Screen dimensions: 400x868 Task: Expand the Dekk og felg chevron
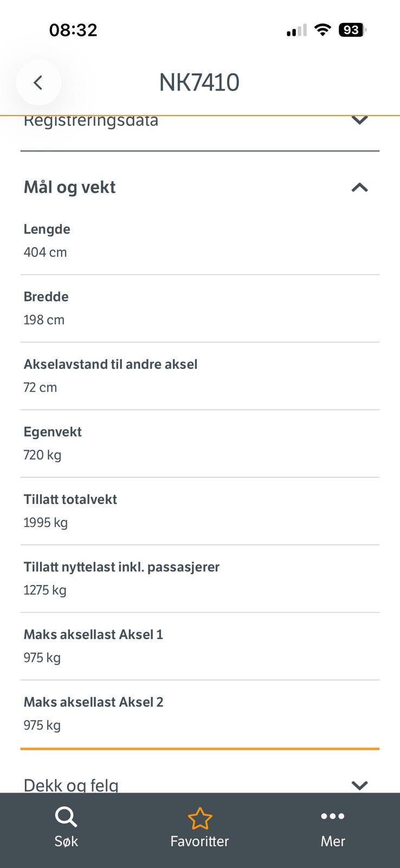point(359,785)
